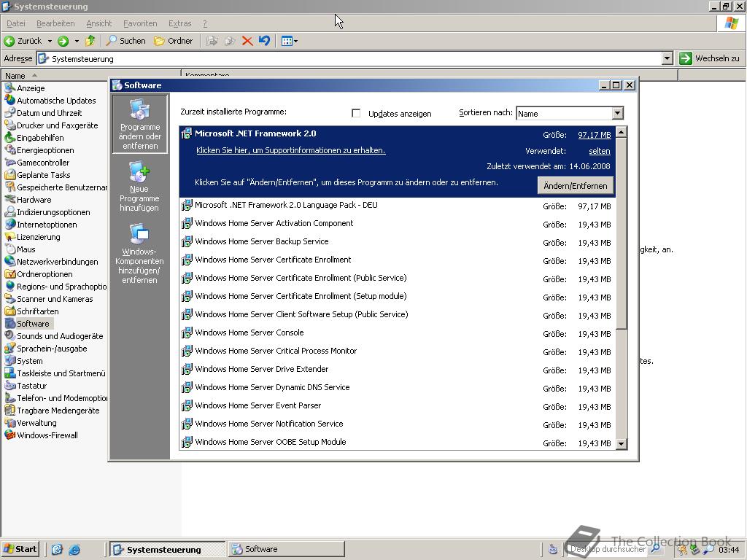The width and height of the screenshot is (747, 560).
Task: Open the Schriftarten icon
Action: point(10,311)
